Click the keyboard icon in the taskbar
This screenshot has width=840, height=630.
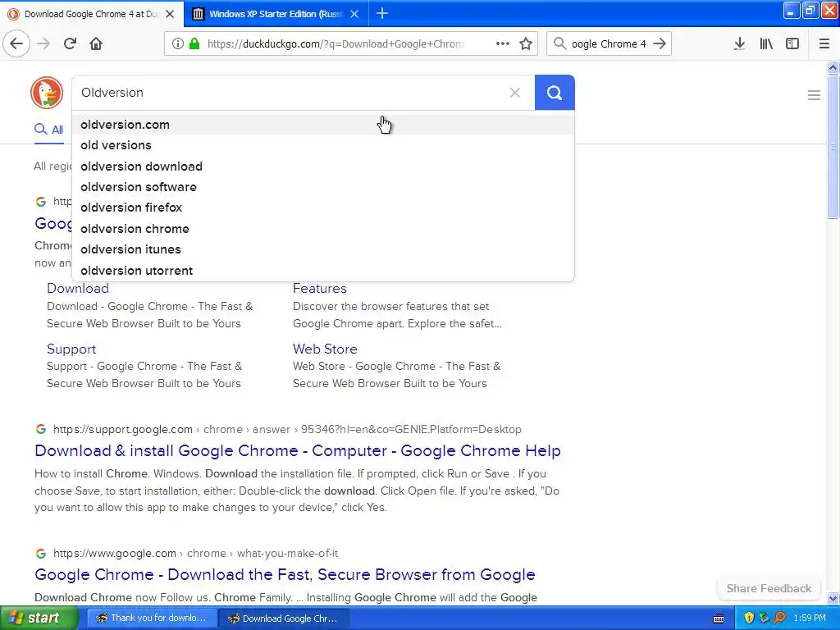click(x=719, y=619)
